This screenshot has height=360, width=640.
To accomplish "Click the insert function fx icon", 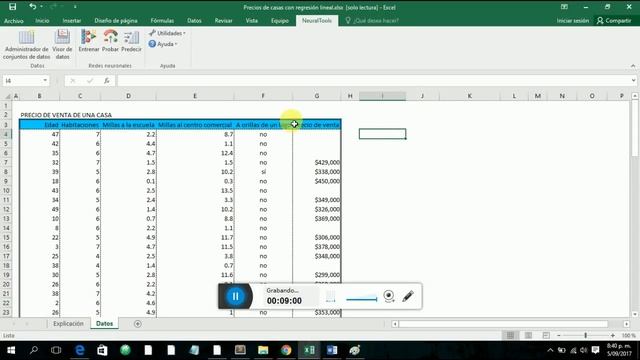I will point(107,81).
